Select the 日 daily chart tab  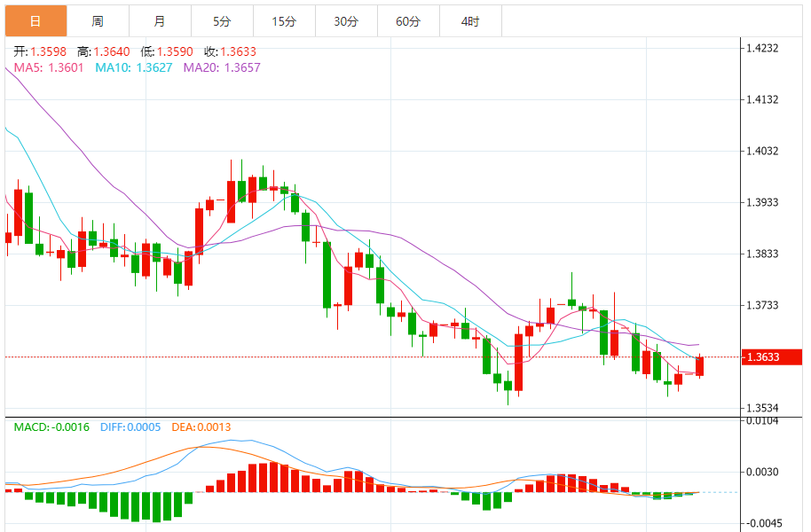point(36,21)
